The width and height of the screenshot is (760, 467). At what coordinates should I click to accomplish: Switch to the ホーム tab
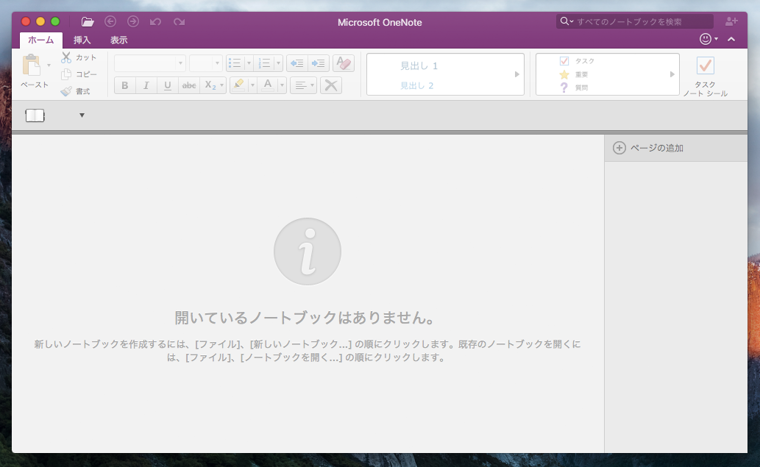[41, 40]
